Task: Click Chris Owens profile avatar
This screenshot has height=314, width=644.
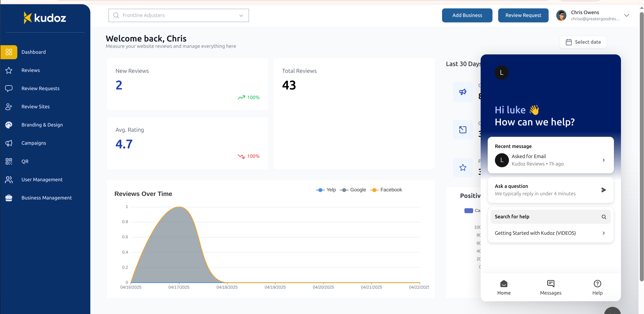Action: point(561,16)
